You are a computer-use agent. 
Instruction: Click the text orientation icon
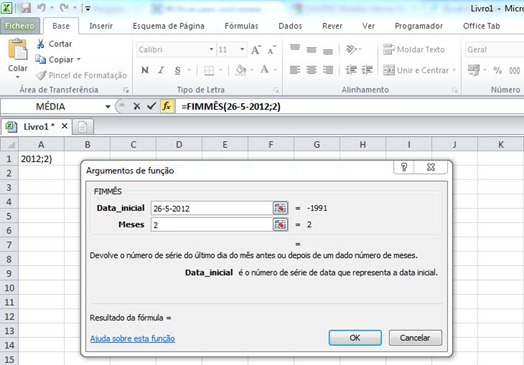(351, 49)
